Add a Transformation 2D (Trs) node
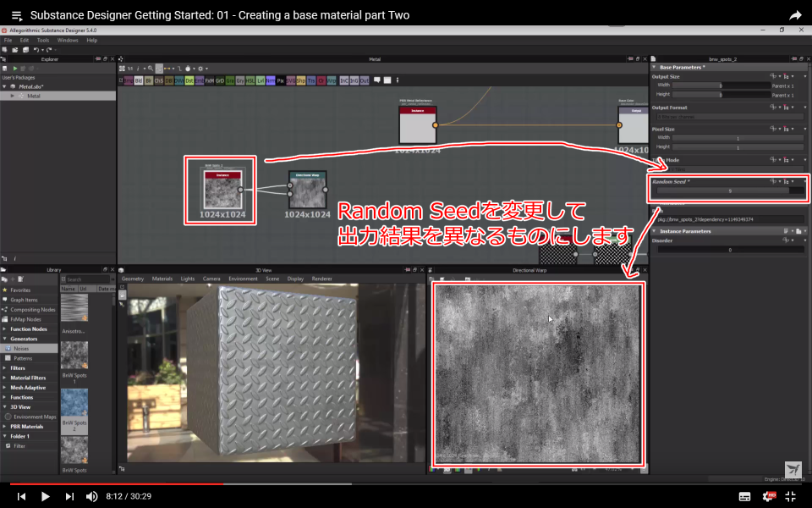Image resolution: width=812 pixels, height=508 pixels. (311, 81)
